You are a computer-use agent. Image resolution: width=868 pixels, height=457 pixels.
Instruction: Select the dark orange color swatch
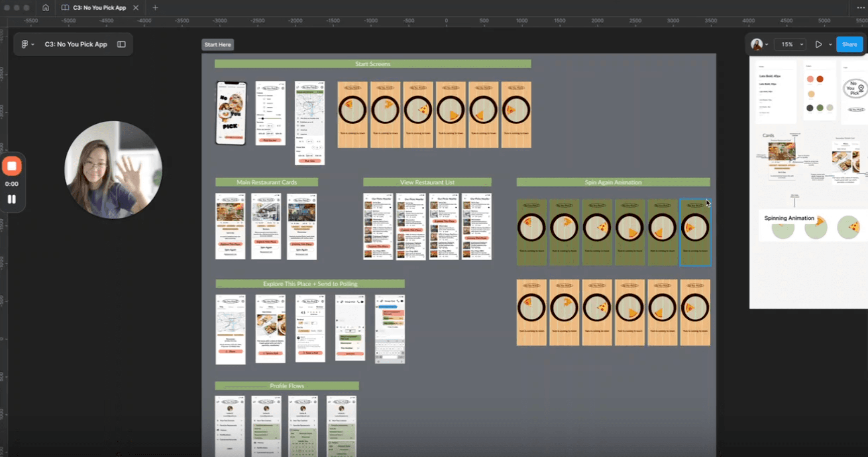(820, 79)
